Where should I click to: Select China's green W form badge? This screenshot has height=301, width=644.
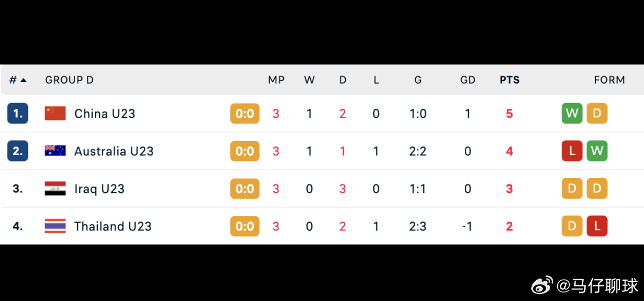tap(572, 113)
